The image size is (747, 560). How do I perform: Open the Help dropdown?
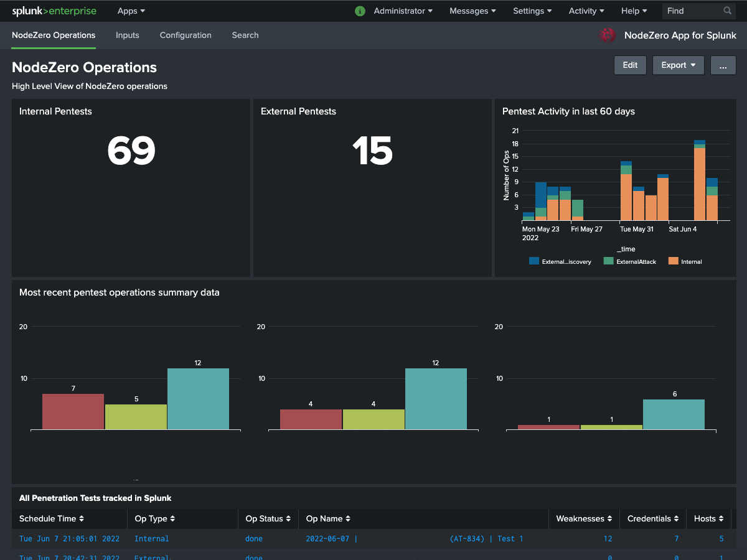pos(634,11)
